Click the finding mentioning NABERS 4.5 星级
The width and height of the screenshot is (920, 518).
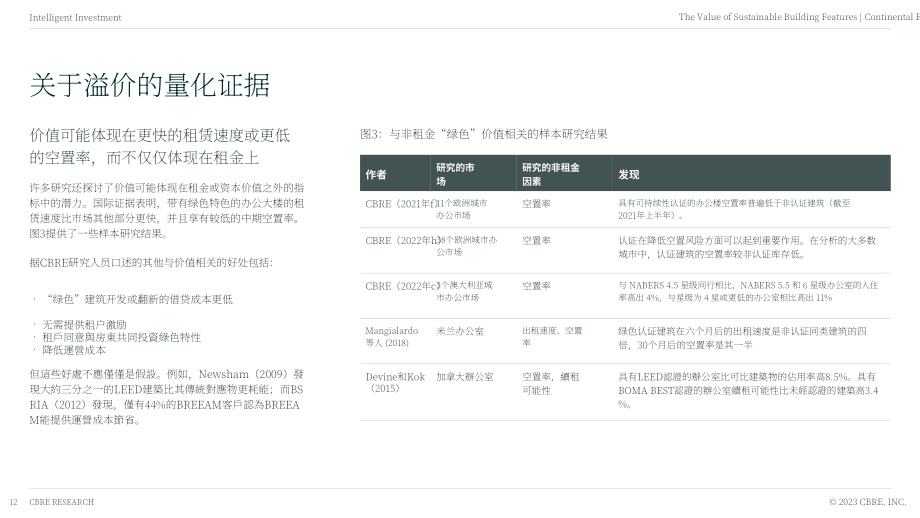(x=748, y=292)
